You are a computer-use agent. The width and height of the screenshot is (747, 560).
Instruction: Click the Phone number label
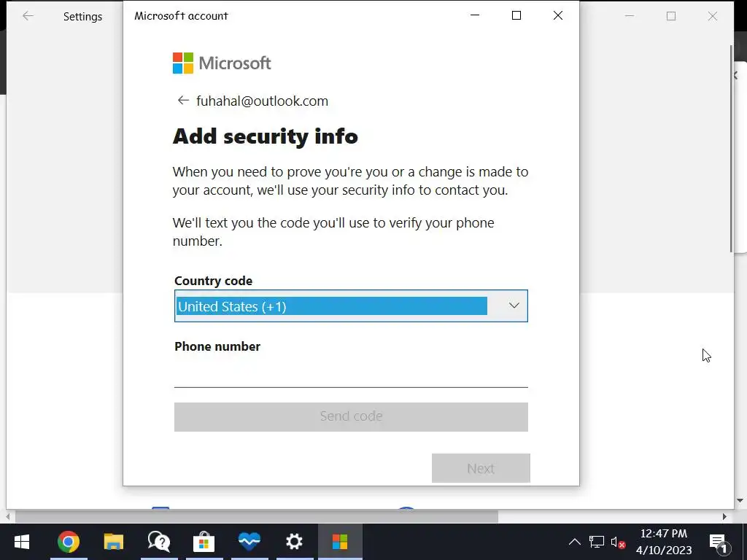217,346
